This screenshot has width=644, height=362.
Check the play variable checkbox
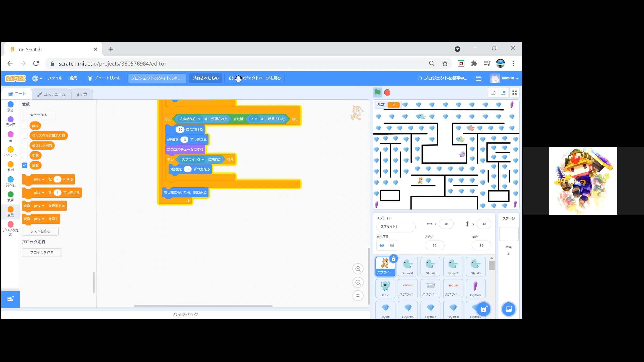click(25, 126)
